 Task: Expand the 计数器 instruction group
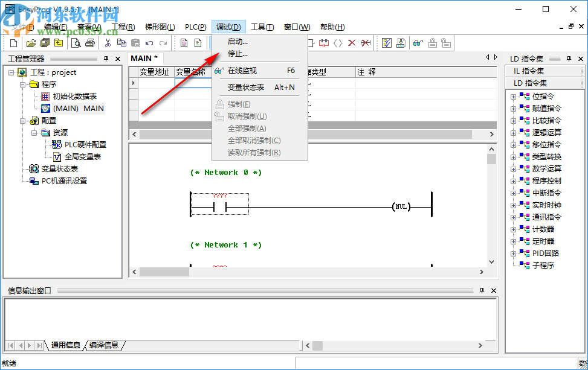[513, 229]
